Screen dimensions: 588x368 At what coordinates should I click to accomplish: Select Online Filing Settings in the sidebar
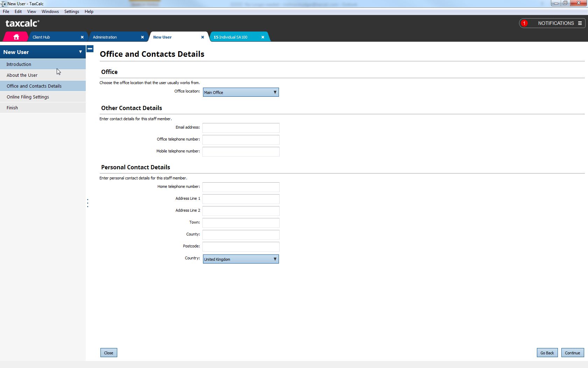point(28,97)
